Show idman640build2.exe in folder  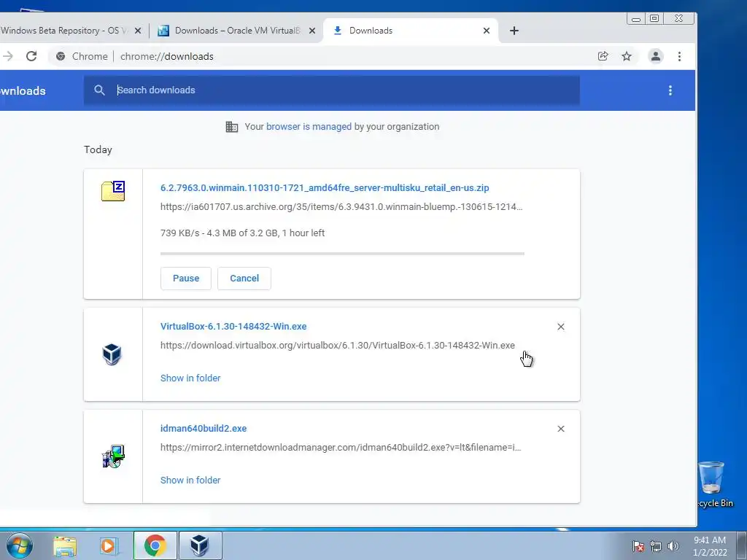pyautogui.click(x=190, y=480)
